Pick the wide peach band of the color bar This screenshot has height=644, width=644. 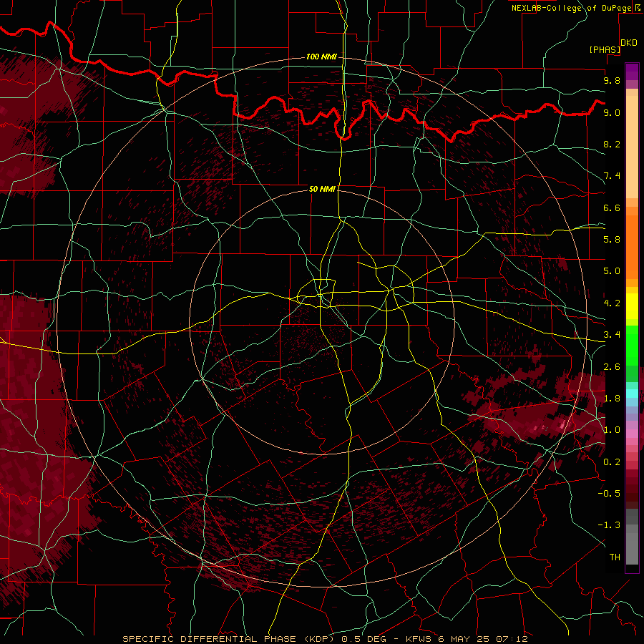(x=632, y=147)
